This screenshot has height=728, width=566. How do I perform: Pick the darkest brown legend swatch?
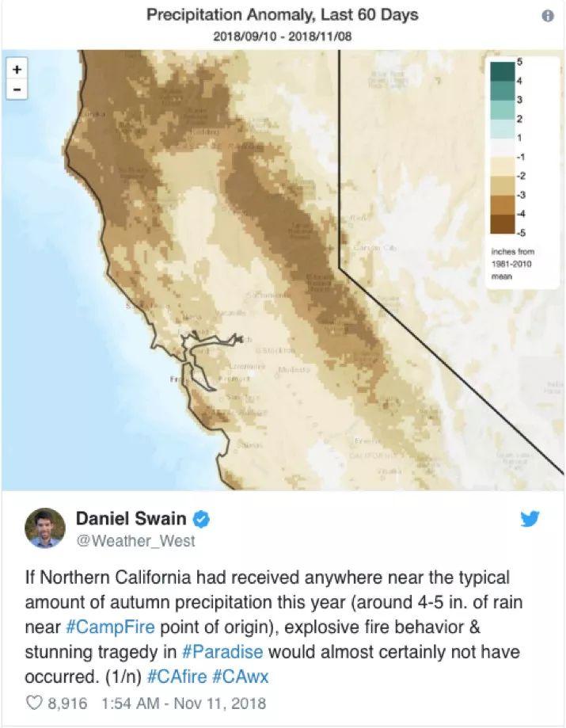pyautogui.click(x=500, y=223)
